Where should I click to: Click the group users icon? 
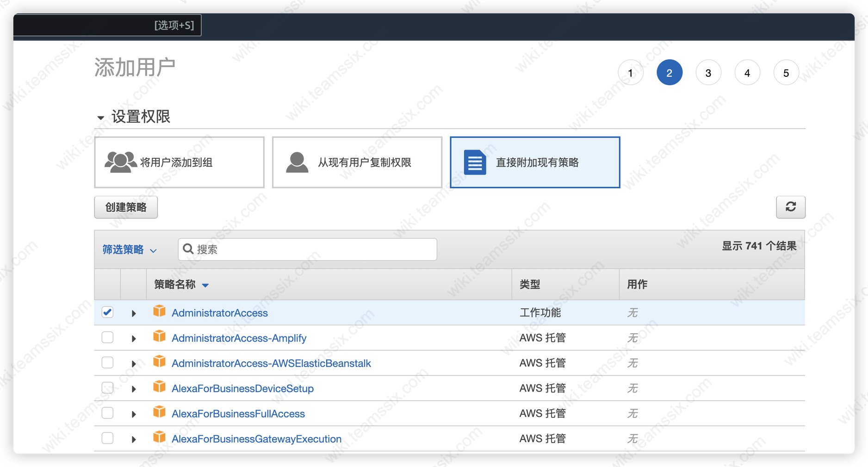click(x=120, y=162)
